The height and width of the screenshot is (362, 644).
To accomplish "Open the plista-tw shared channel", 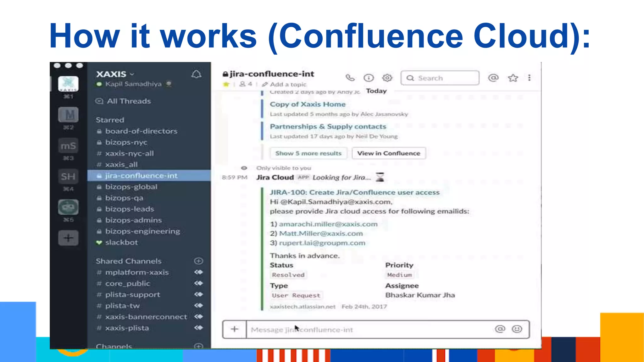I will click(123, 306).
